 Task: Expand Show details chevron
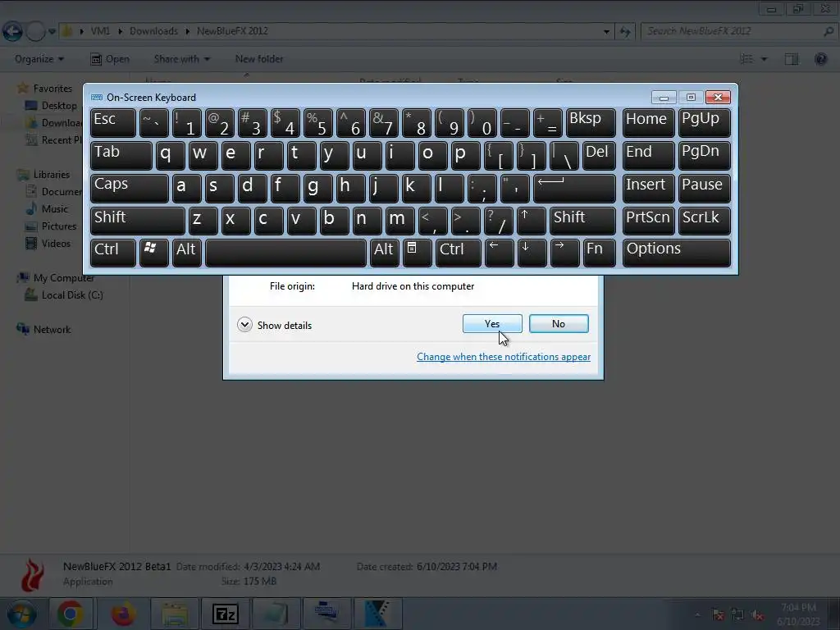coord(244,325)
